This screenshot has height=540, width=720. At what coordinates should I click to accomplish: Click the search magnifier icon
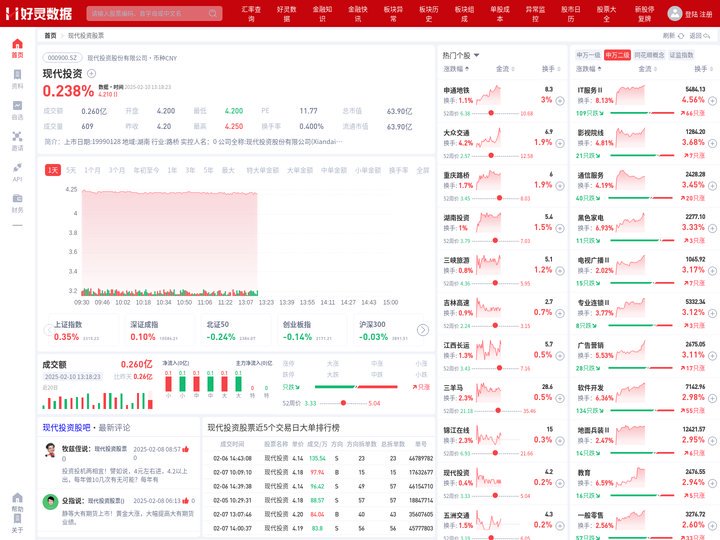[213, 13]
